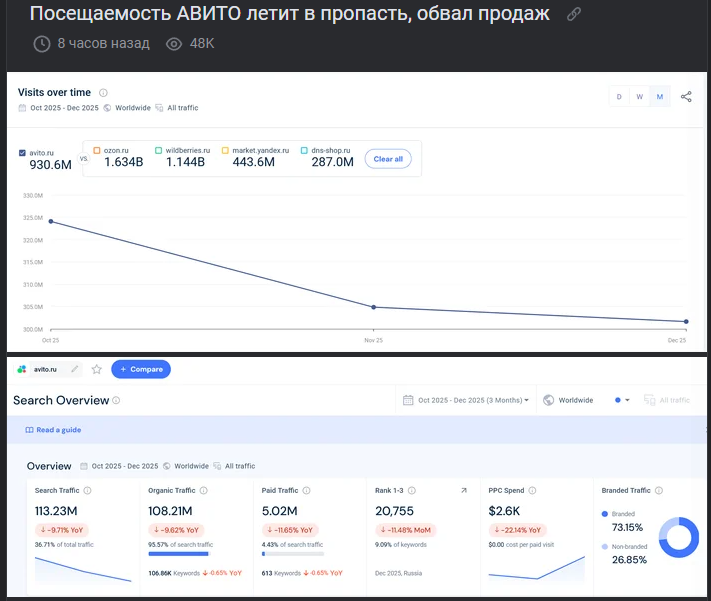Open info icon for Organic Traffic
Screen dimensions: 711x601
pyautogui.click(x=204, y=490)
